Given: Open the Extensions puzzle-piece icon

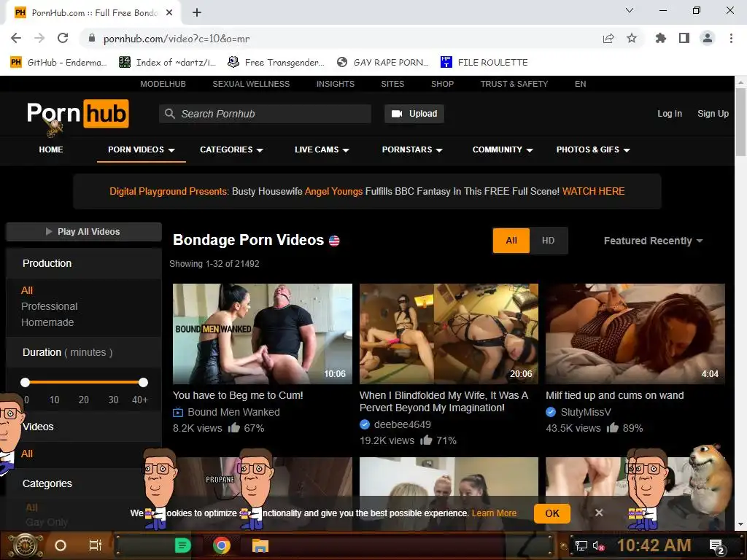Looking at the screenshot, I should 660,38.
